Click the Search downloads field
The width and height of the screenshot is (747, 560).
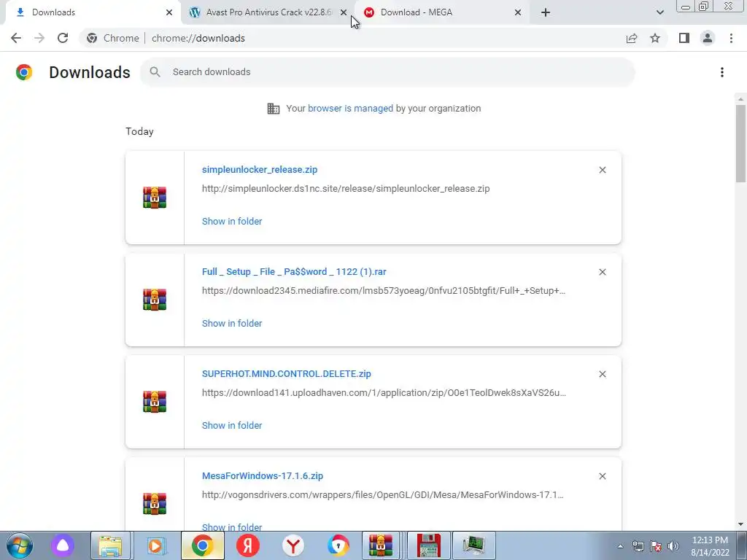pos(387,72)
